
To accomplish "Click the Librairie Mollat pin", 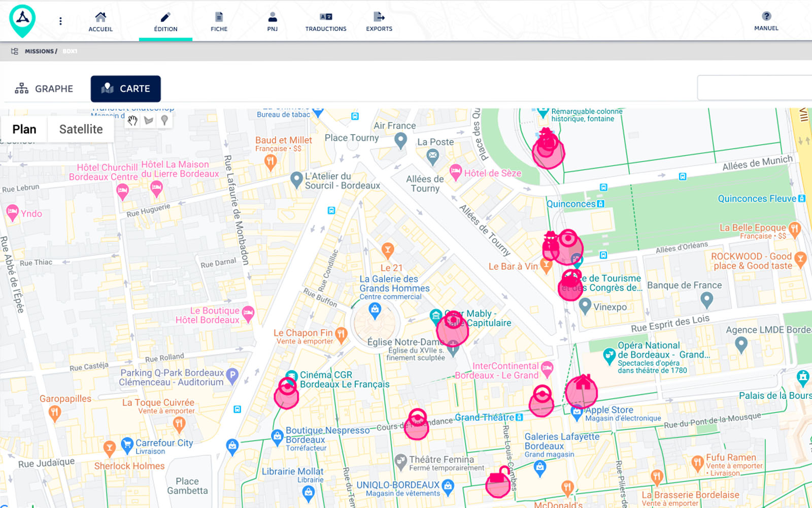I will point(308,492).
